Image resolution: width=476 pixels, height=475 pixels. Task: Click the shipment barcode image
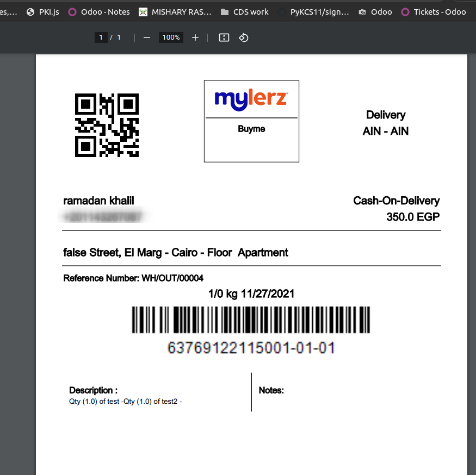[251, 320]
